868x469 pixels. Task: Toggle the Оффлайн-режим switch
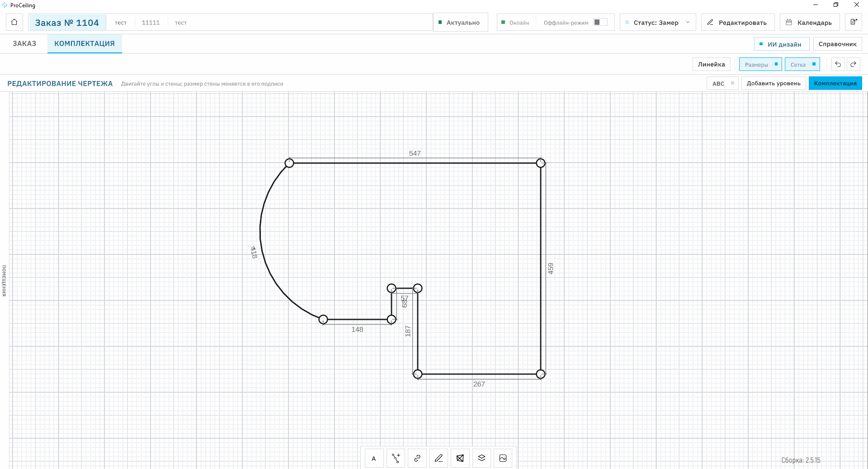(x=600, y=22)
